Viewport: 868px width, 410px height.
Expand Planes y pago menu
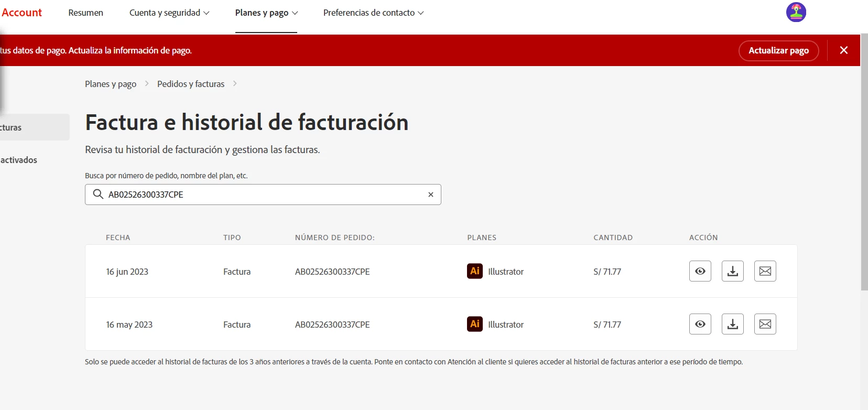pyautogui.click(x=266, y=13)
